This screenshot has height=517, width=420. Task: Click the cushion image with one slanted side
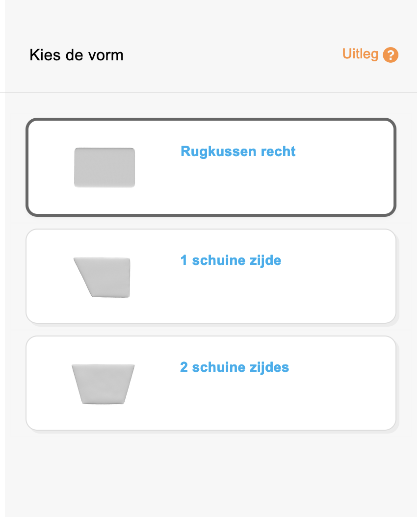(102, 277)
